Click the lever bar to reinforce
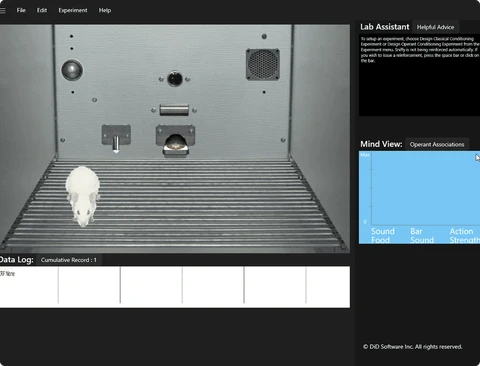Screen dimensions: 480x366 pyautogui.click(x=174, y=110)
